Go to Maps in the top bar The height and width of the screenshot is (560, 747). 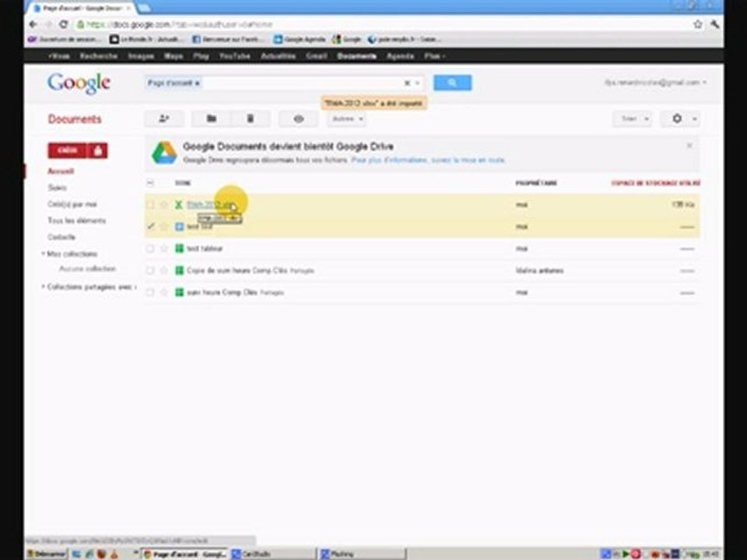pos(174,56)
